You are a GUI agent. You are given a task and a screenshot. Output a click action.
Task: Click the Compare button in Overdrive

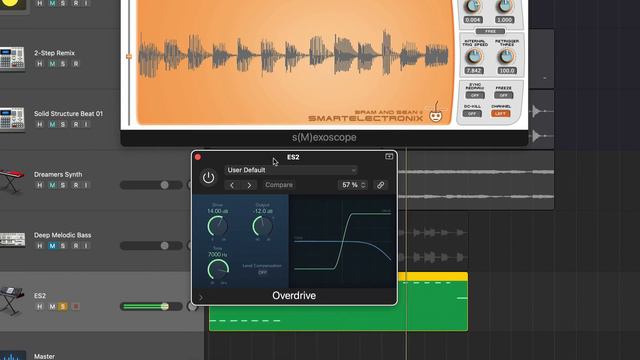pos(279,185)
